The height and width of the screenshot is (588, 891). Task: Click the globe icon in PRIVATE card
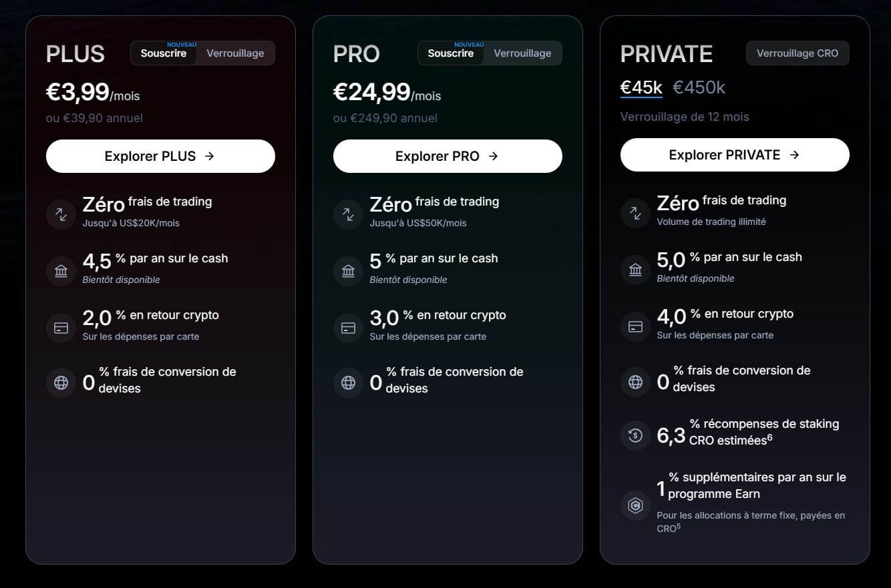pyautogui.click(x=635, y=382)
